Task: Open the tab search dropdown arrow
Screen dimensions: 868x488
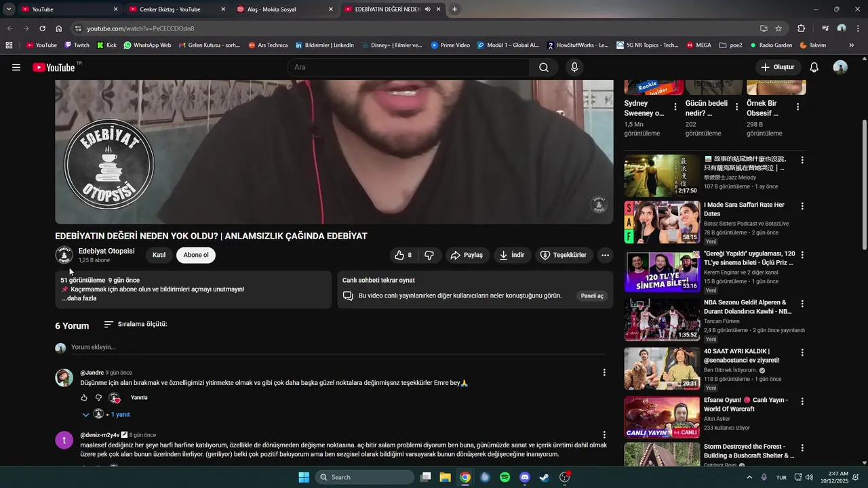Action: (x=9, y=9)
